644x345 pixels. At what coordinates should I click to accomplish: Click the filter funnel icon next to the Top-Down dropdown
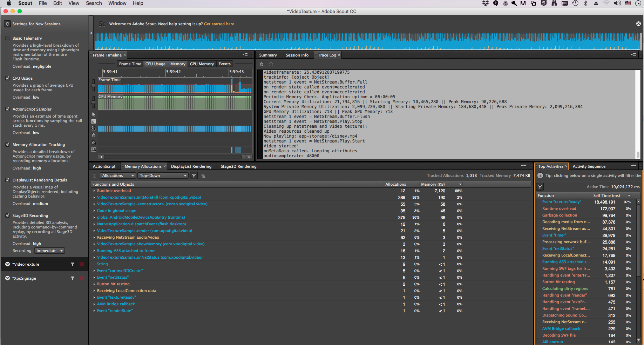(194, 175)
